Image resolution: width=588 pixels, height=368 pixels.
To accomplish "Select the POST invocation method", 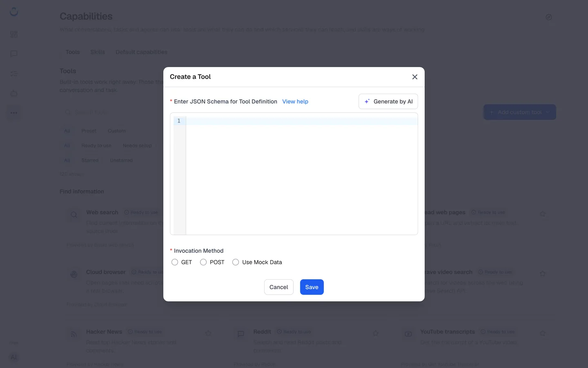I will coord(203,262).
